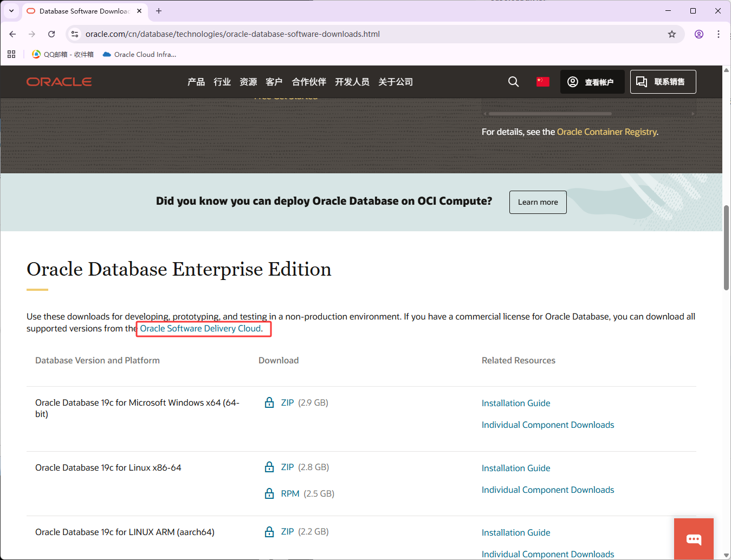Click lock icon for Linux x86-64 RPM
Viewport: 731px width, 560px height.
(269, 493)
